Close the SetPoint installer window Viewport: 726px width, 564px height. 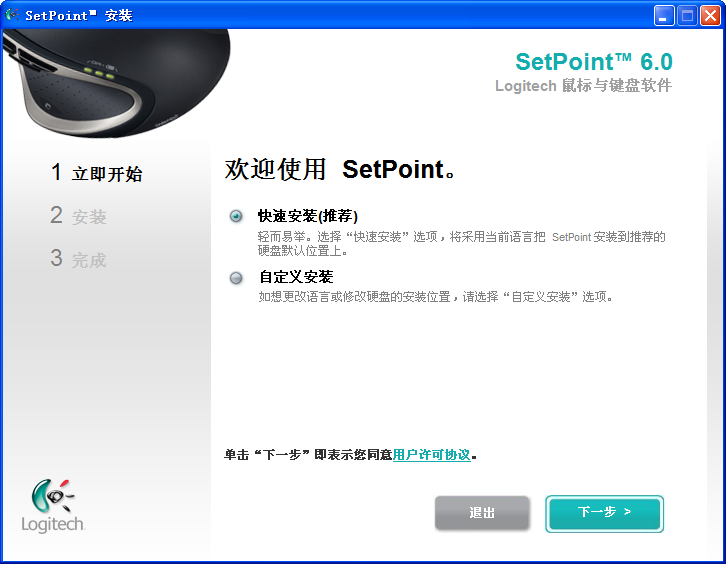click(710, 15)
